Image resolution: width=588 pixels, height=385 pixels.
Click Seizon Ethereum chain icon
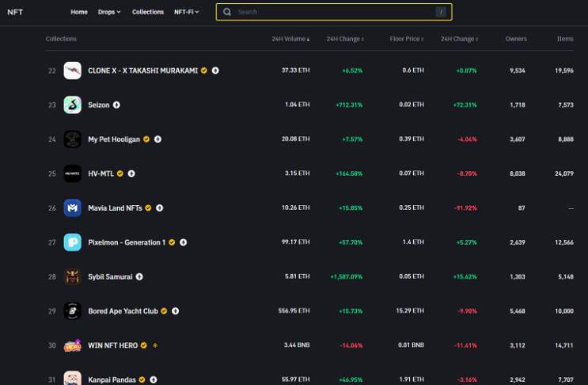pos(116,105)
